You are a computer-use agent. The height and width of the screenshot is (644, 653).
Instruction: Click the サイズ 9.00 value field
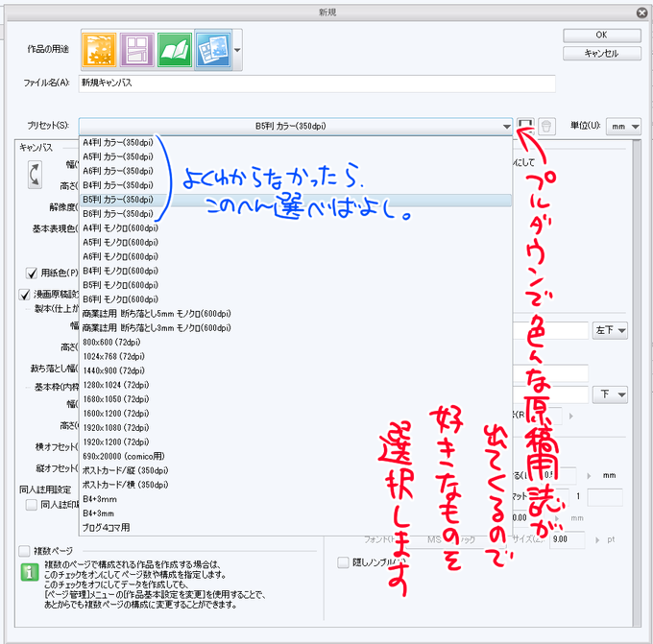[x=568, y=539]
